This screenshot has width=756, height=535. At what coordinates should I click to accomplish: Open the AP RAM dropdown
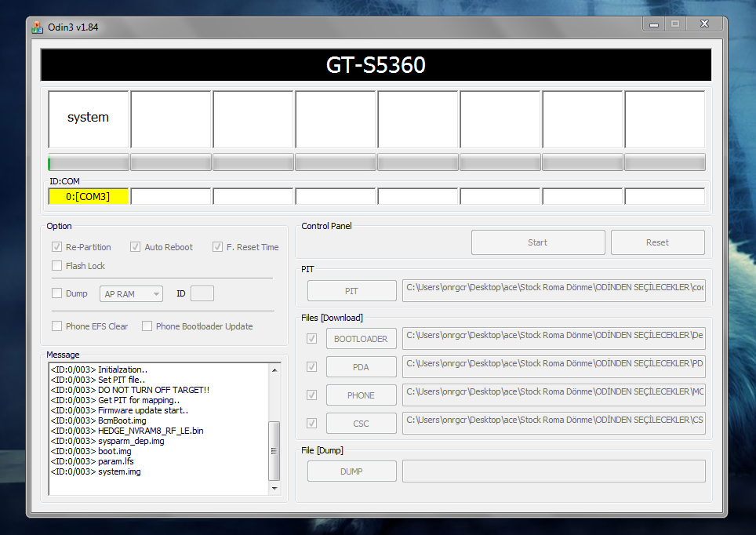pos(131,294)
